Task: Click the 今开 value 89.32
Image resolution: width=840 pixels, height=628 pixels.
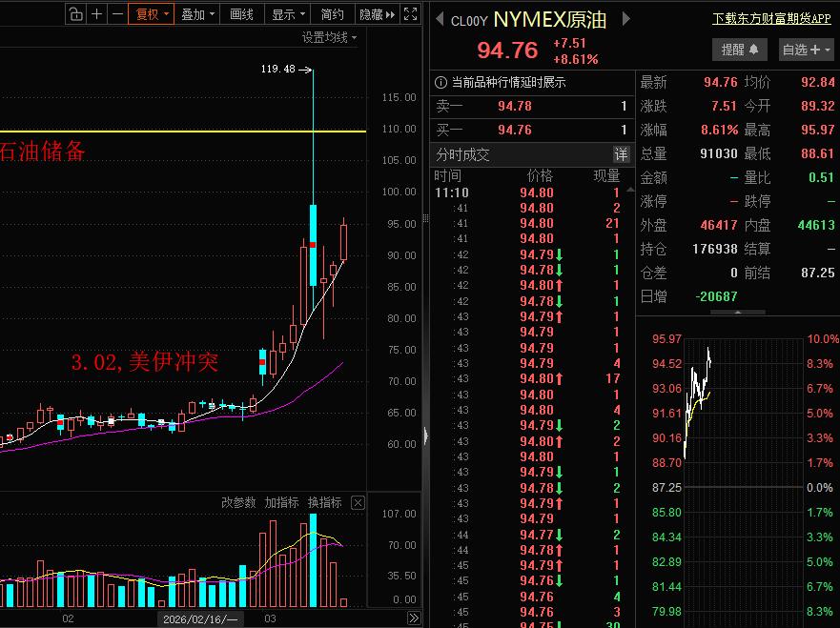Action: click(x=817, y=106)
